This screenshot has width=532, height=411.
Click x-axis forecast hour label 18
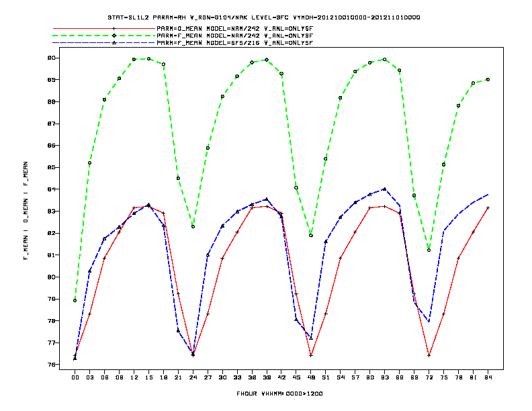(163, 377)
